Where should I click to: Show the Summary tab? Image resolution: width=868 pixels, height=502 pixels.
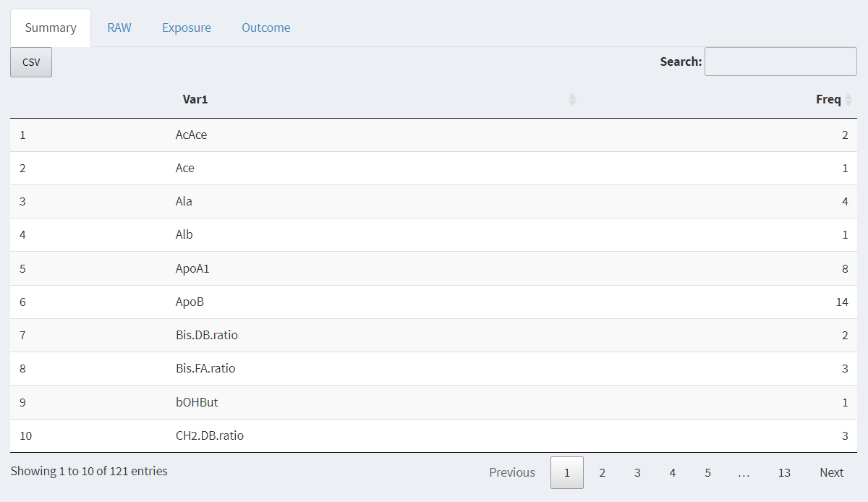[51, 28]
